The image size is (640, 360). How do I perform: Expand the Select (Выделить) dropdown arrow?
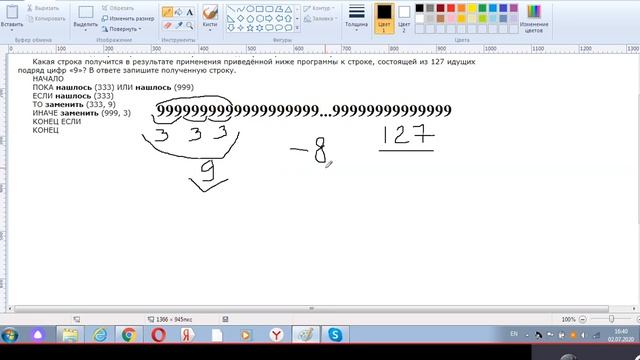86,30
